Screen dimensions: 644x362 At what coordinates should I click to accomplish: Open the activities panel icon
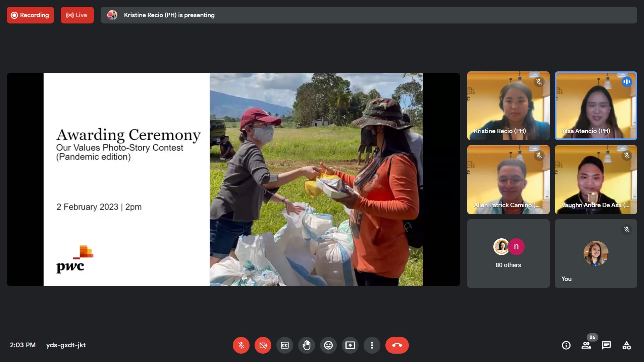(626, 345)
